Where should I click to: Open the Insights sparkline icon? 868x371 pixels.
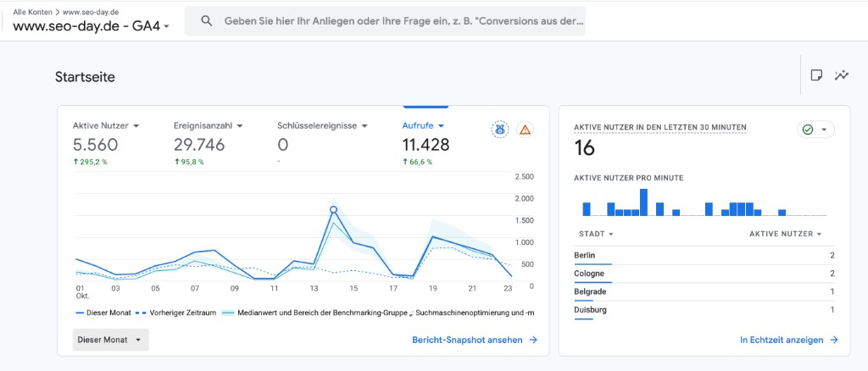842,75
